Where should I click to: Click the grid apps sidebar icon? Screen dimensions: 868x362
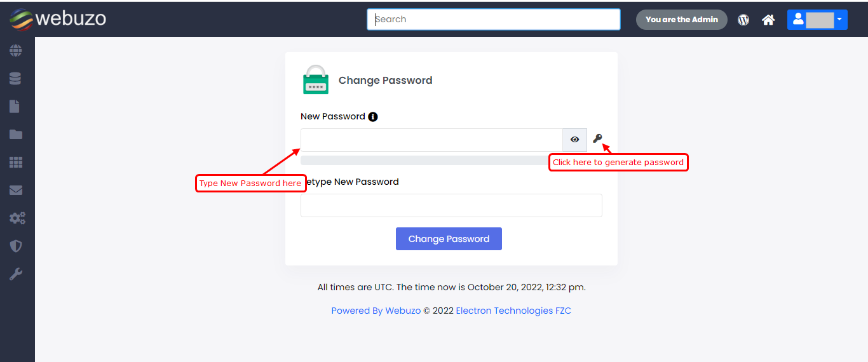point(15,163)
